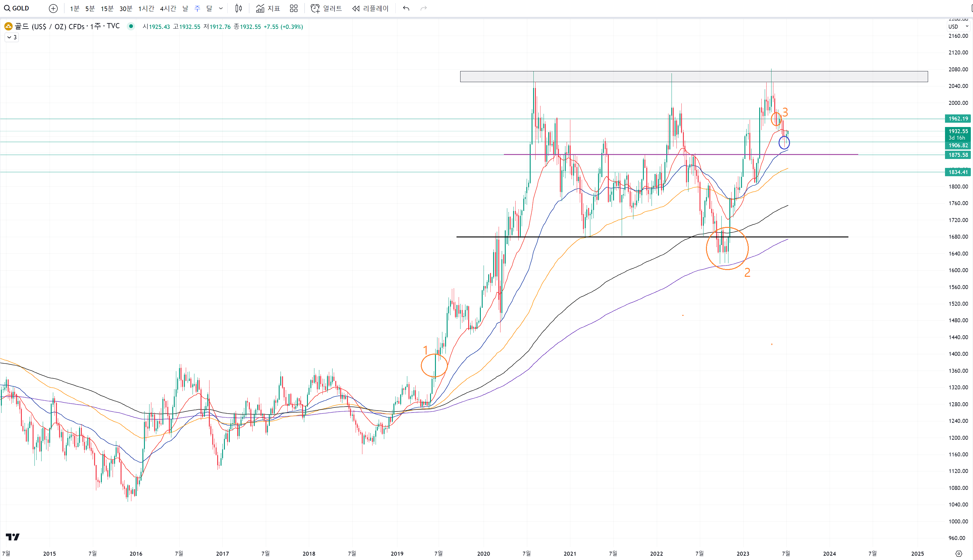Viewport: 973px width, 560px height.
Task: Click the GOLD symbol search icon
Action: click(x=7, y=8)
